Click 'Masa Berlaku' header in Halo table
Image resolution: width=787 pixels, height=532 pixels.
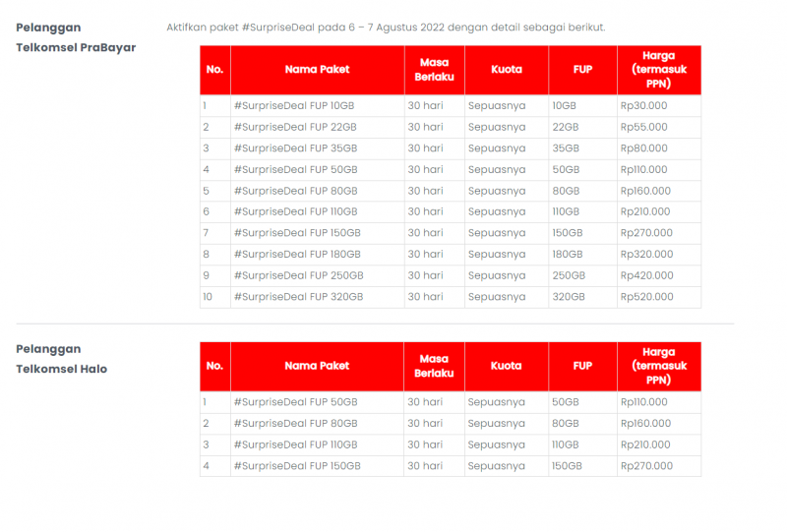[434, 366]
